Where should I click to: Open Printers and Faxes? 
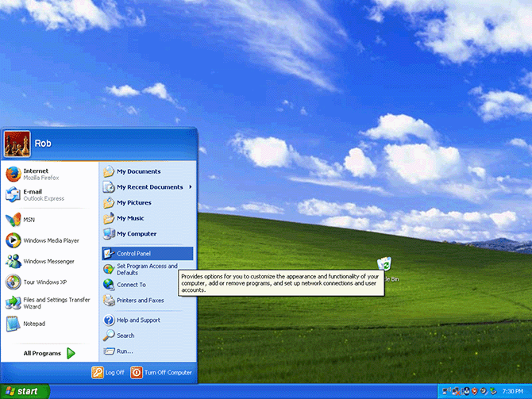[x=140, y=301]
